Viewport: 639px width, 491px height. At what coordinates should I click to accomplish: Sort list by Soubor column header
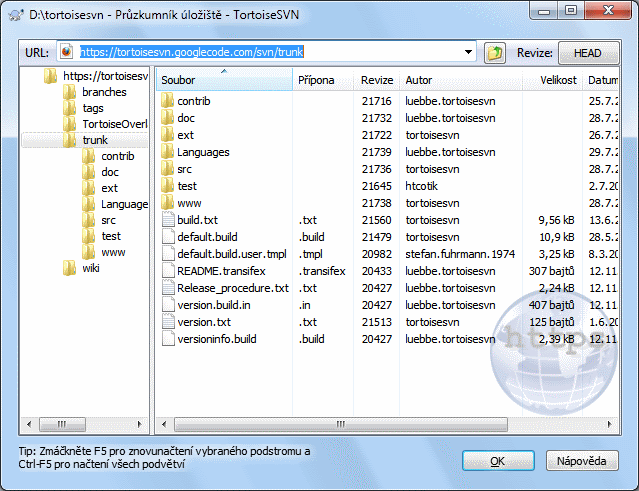click(225, 80)
